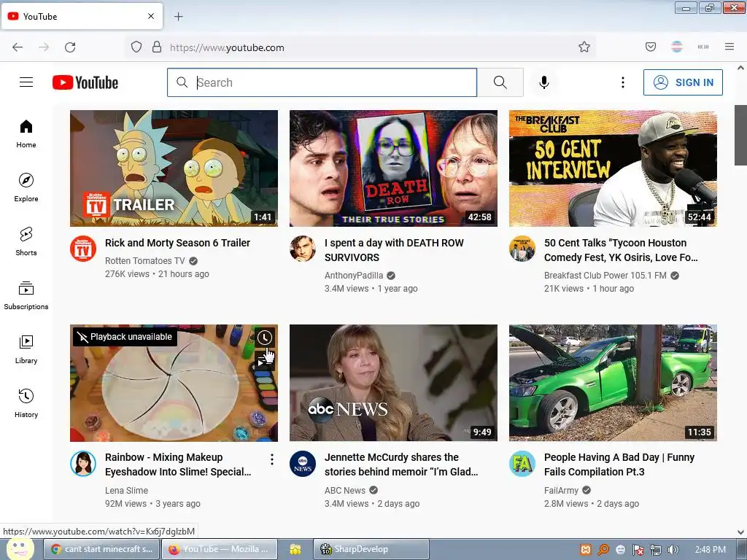Focus the YouTube Search input field

(x=322, y=82)
